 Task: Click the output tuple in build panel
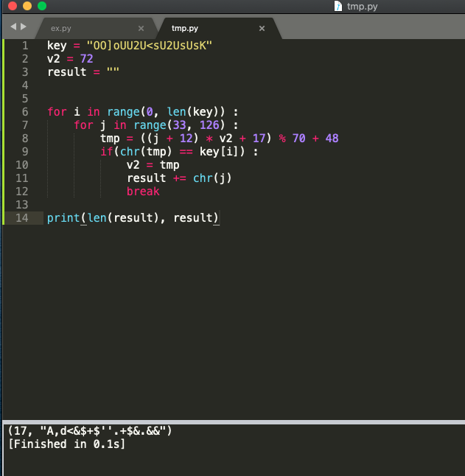(90, 431)
